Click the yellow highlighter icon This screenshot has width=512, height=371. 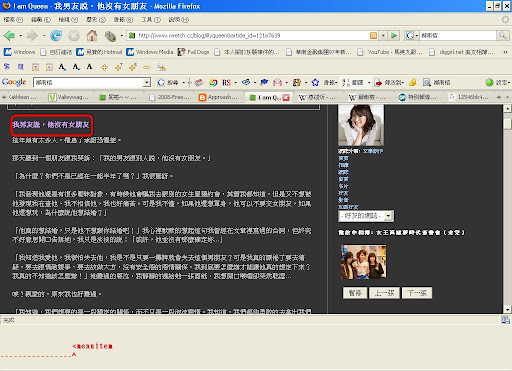coord(413,82)
